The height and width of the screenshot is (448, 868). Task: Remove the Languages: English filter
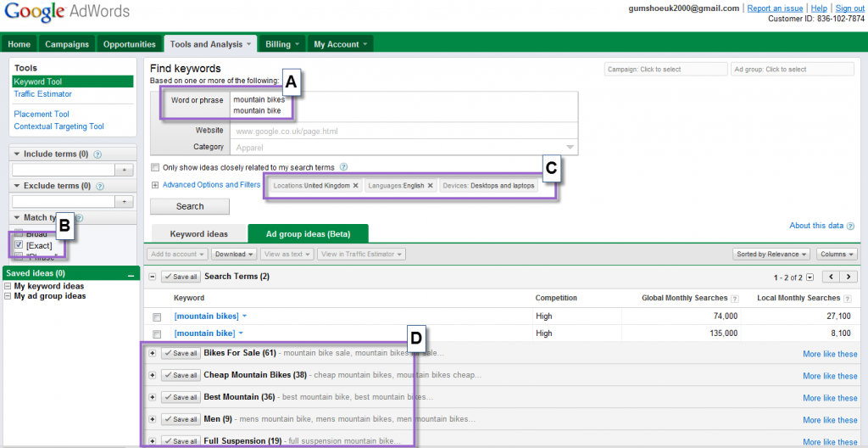click(430, 186)
